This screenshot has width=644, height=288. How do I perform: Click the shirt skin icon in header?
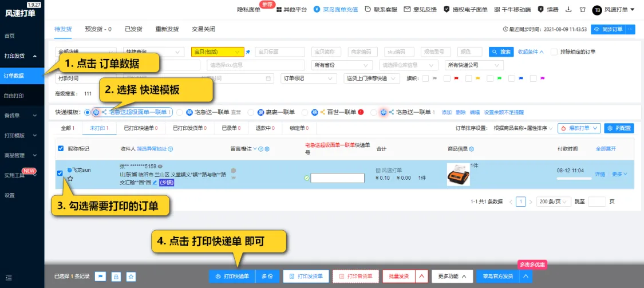pyautogui.click(x=582, y=9)
